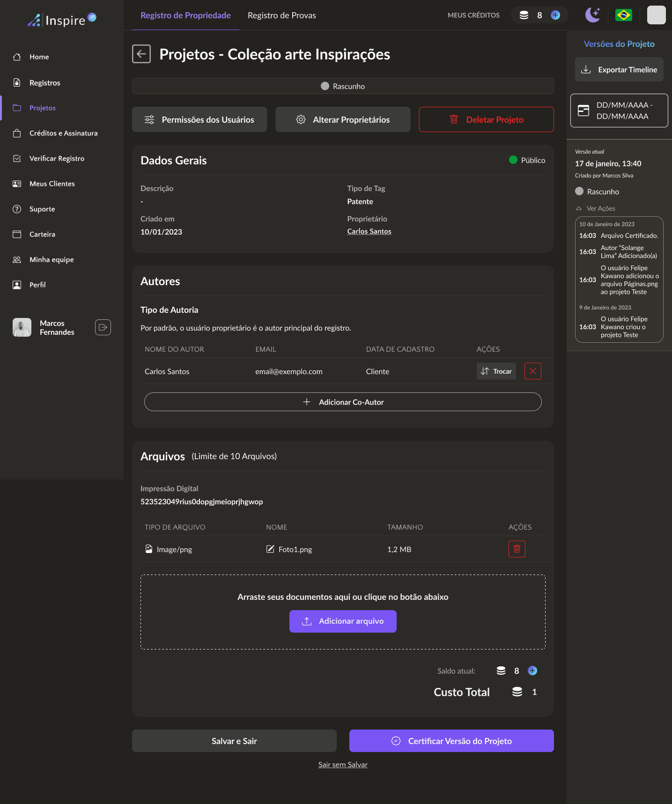Rename file using Foto1.png edit icon

coord(270,549)
